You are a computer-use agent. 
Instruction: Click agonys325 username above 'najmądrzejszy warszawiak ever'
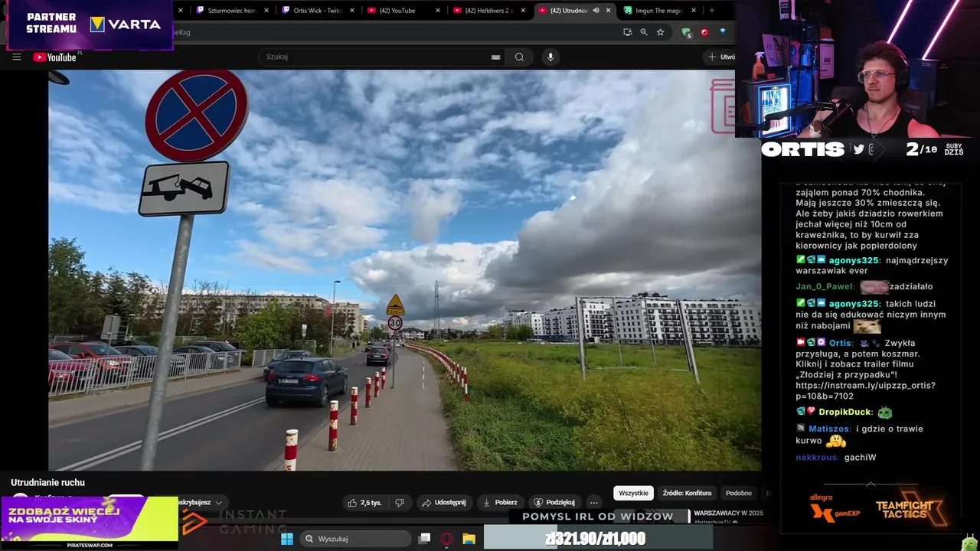pos(854,260)
